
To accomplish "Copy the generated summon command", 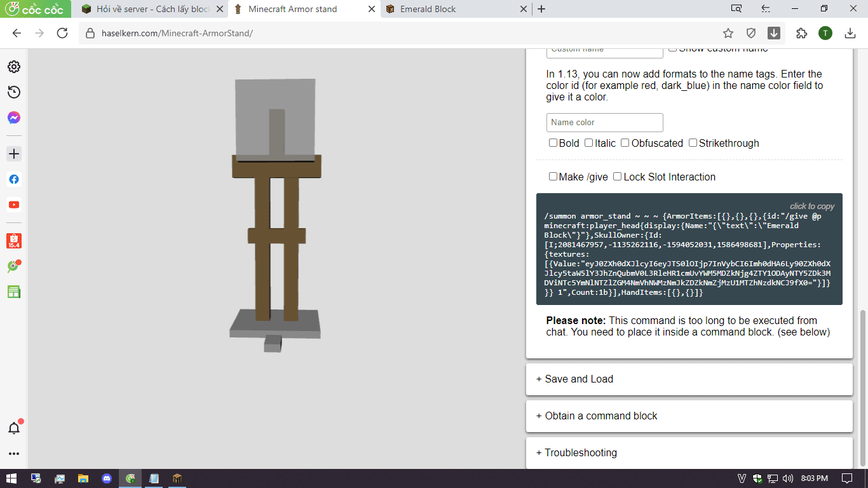I will tap(689, 249).
